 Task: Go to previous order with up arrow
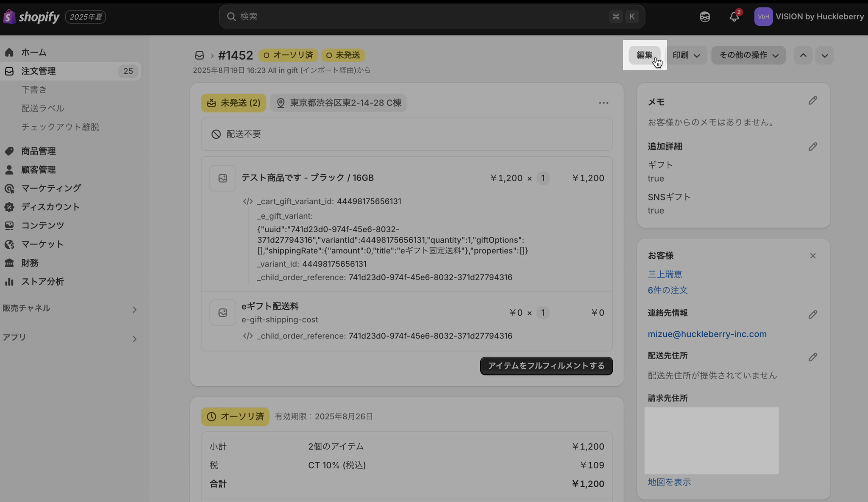(x=803, y=55)
